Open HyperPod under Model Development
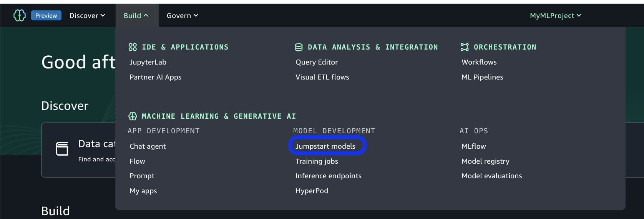 312,191
